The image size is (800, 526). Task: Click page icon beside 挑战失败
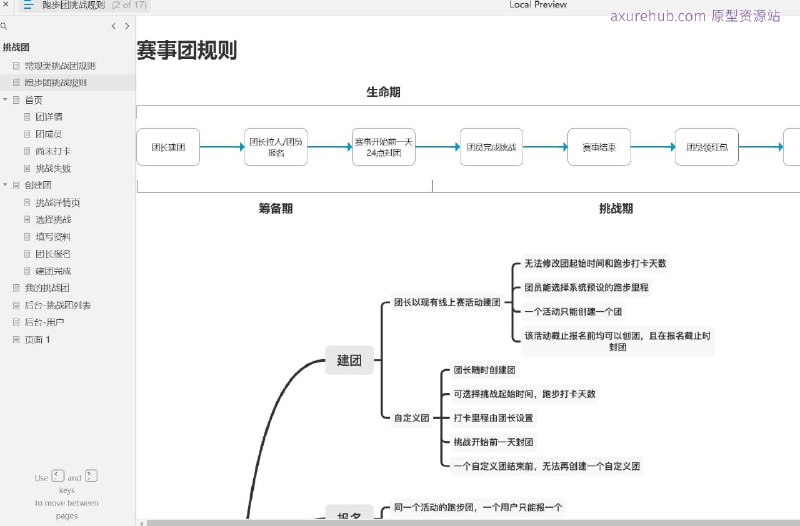click(x=27, y=168)
